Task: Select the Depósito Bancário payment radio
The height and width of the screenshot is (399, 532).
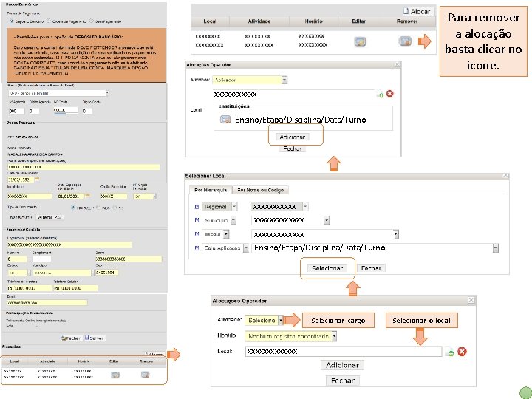Action: [13, 21]
